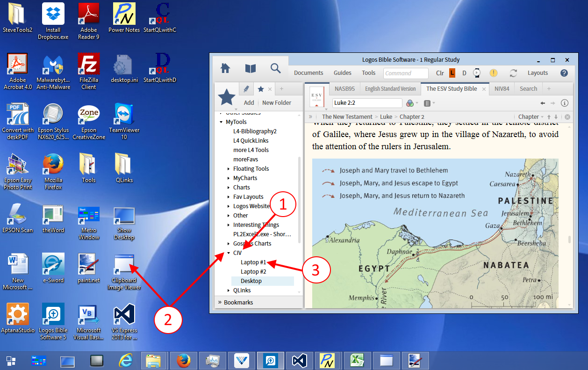The height and width of the screenshot is (370, 588).
Task: Click the Command input box
Action: pos(406,73)
